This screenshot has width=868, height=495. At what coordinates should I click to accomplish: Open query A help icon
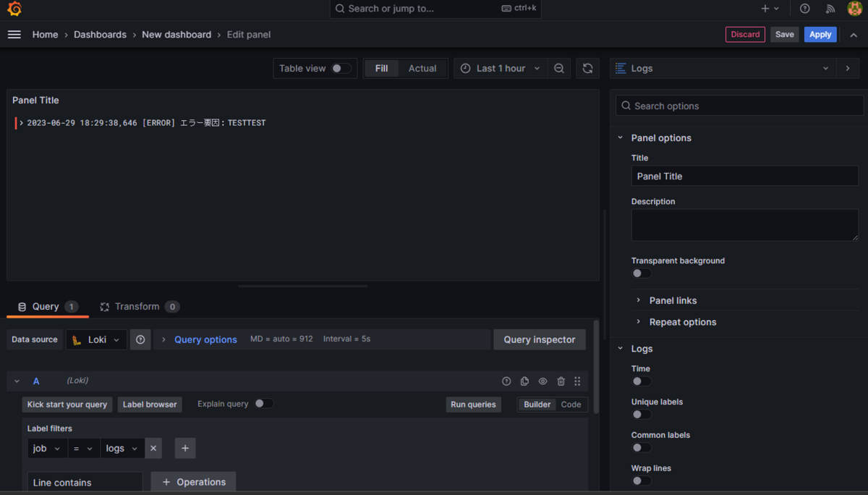506,381
